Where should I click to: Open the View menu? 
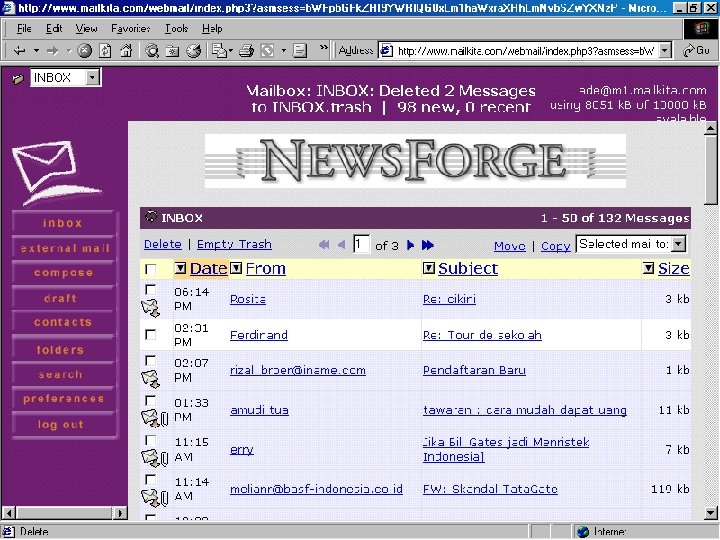coord(86,28)
